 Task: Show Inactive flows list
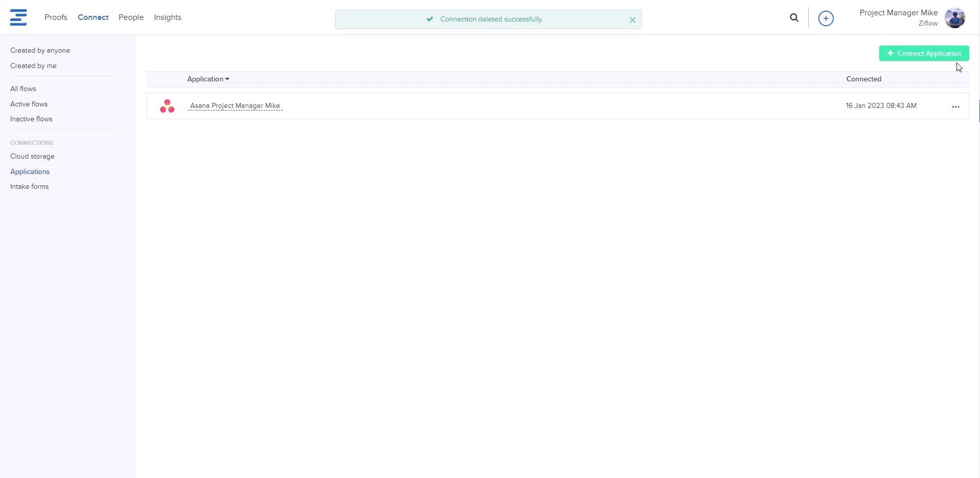(31, 119)
